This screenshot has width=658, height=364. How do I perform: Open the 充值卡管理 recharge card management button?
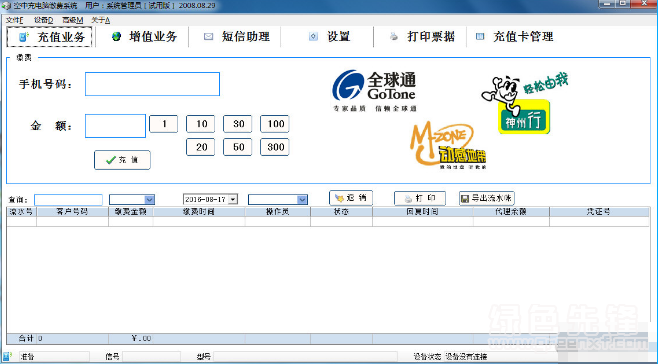click(515, 37)
